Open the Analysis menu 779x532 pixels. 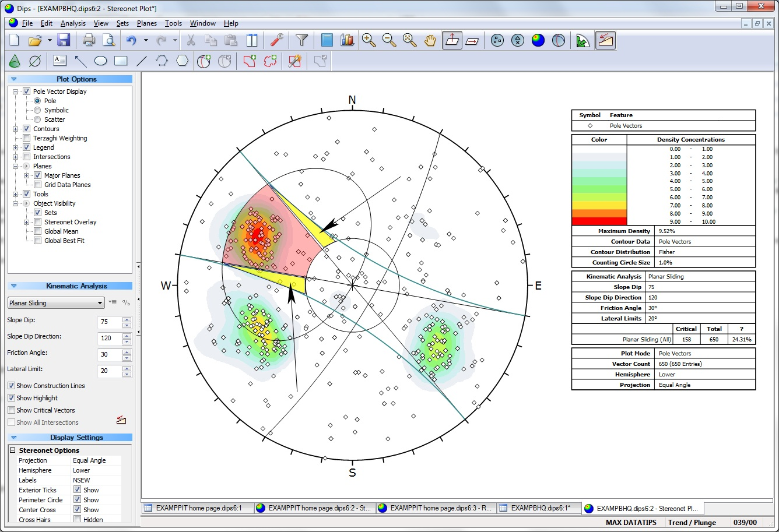pos(73,23)
